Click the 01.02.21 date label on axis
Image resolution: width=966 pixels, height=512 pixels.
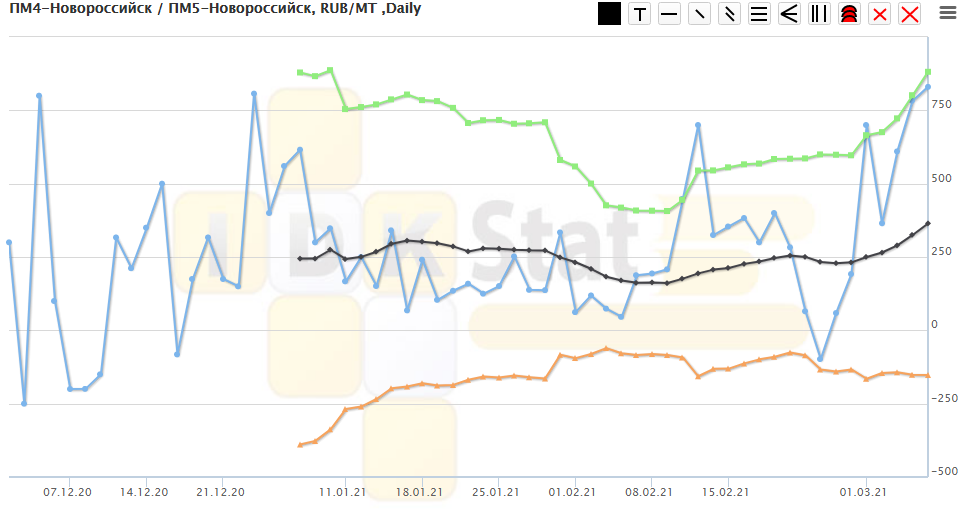coord(575,492)
